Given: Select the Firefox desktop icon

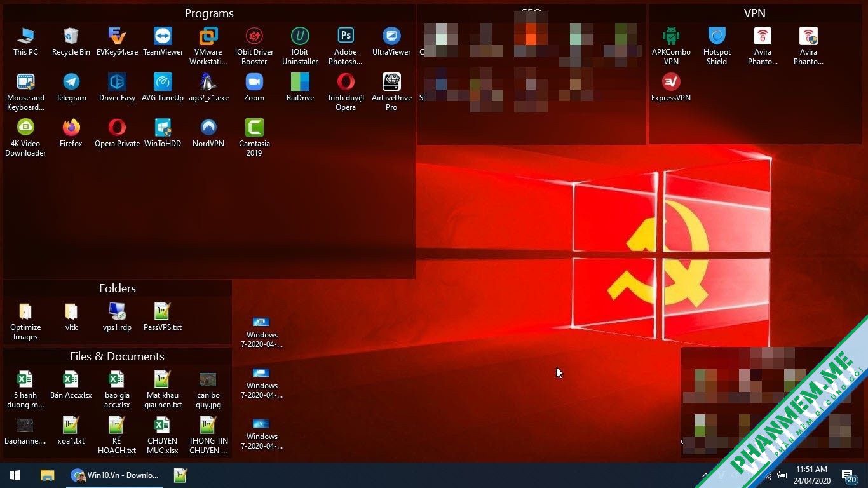Looking at the screenshot, I should 71,133.
